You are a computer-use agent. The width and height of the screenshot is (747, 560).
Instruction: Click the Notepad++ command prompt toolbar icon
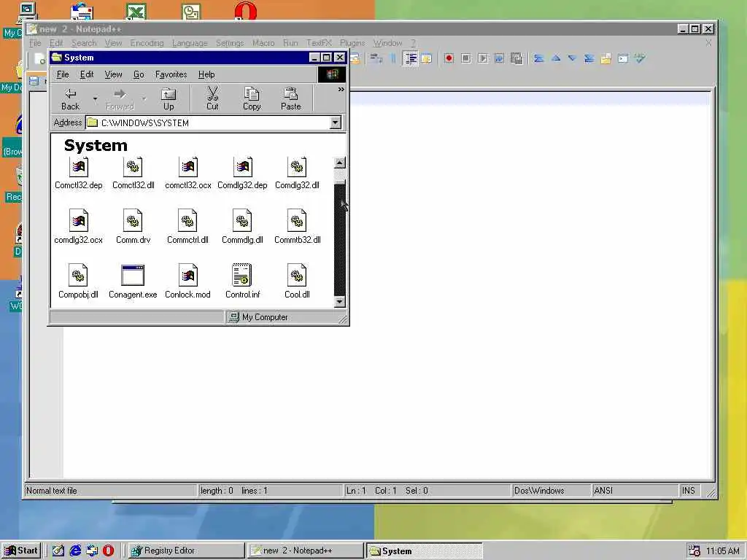tap(623, 58)
